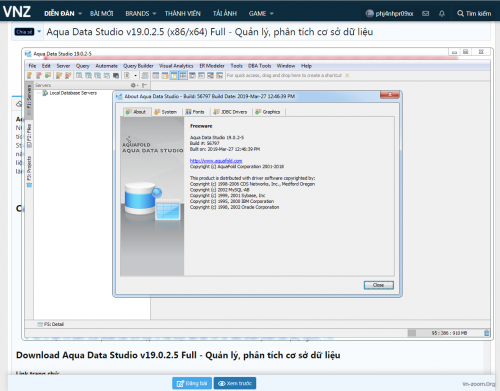
Task: Switch to the Fonts tab
Action: (x=195, y=112)
